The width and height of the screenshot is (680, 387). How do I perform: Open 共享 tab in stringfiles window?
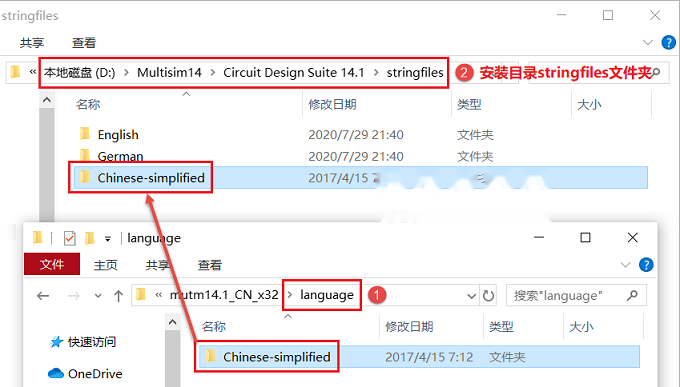32,43
